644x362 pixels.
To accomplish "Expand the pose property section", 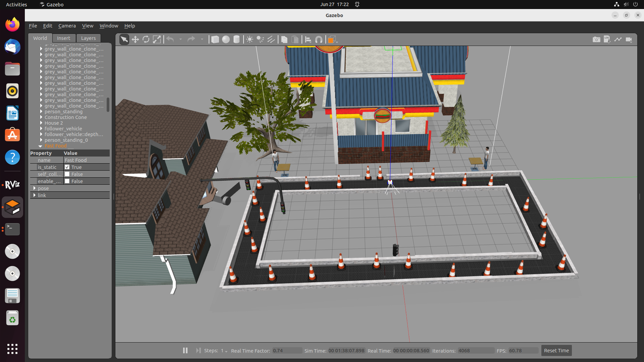I will 35,188.
